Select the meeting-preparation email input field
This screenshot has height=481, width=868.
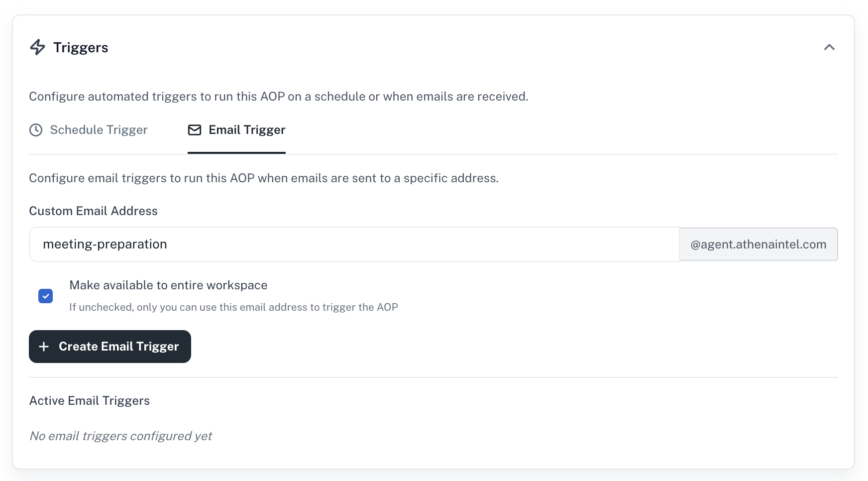pyautogui.click(x=353, y=244)
